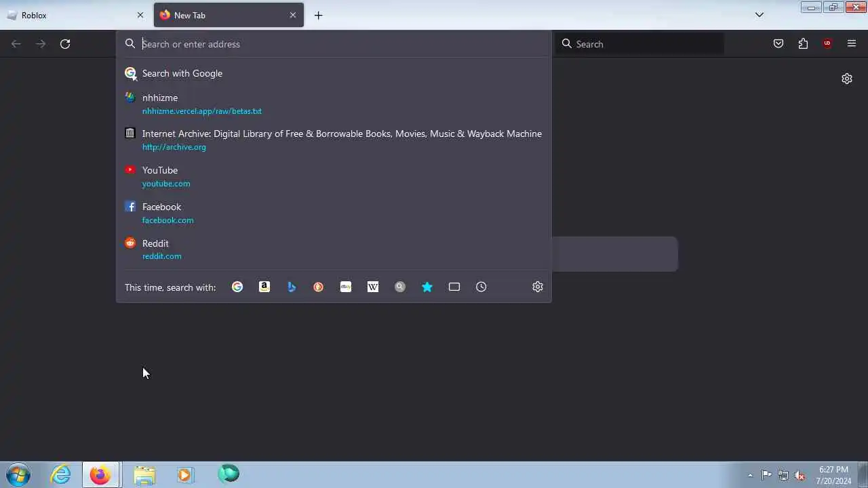Close the New Tab tab
This screenshot has height=488, width=868.
coord(293,15)
